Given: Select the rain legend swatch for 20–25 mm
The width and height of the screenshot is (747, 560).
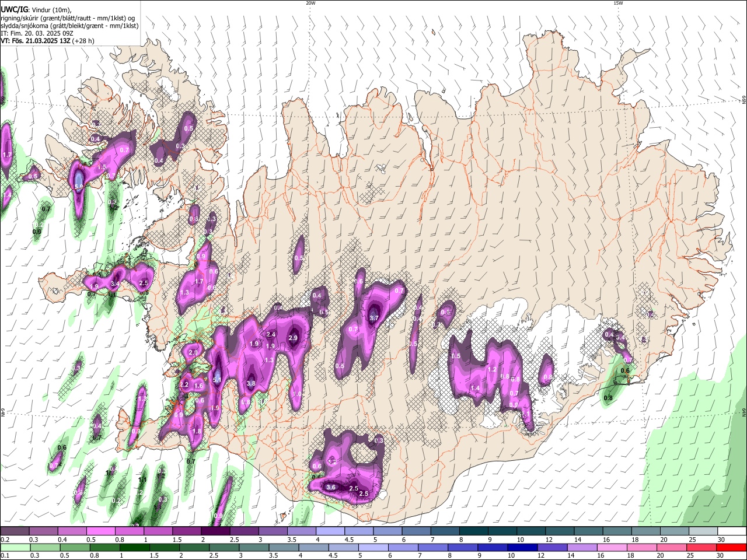Looking at the screenshot, I should 672,548.
